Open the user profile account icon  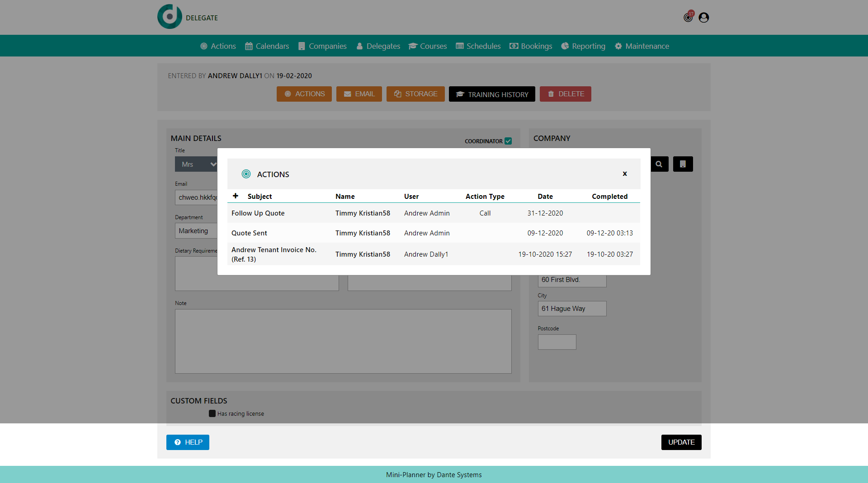[703, 17]
